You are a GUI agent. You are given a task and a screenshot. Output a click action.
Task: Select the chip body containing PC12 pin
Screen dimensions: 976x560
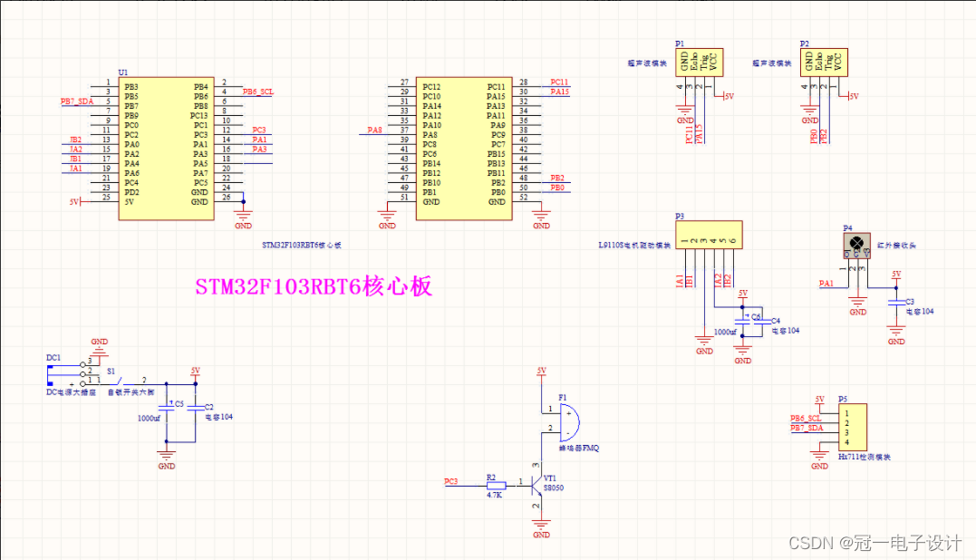[x=464, y=149]
